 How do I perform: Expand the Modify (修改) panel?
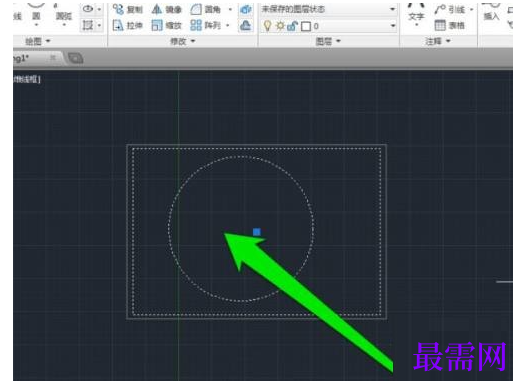click(182, 41)
